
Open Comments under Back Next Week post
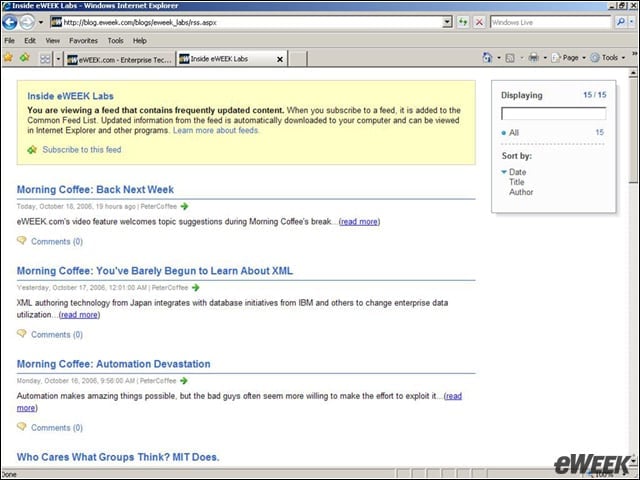(57, 242)
